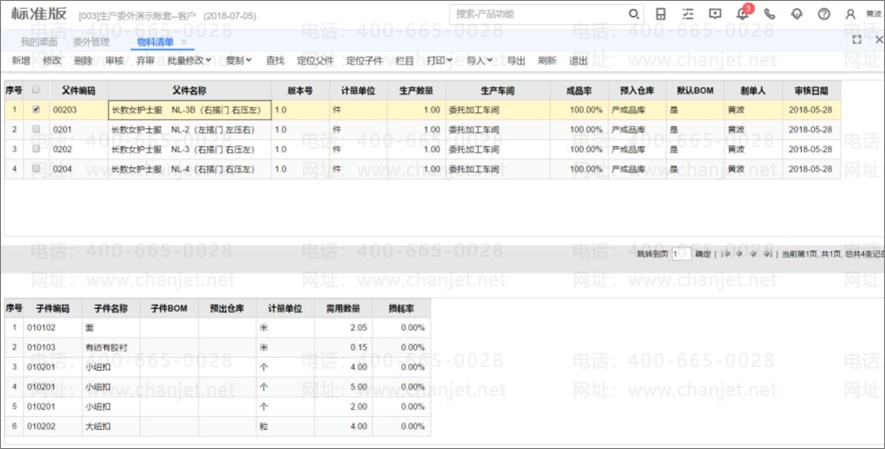Click 栏目 toolbar button
The width and height of the screenshot is (885, 449).
(404, 60)
